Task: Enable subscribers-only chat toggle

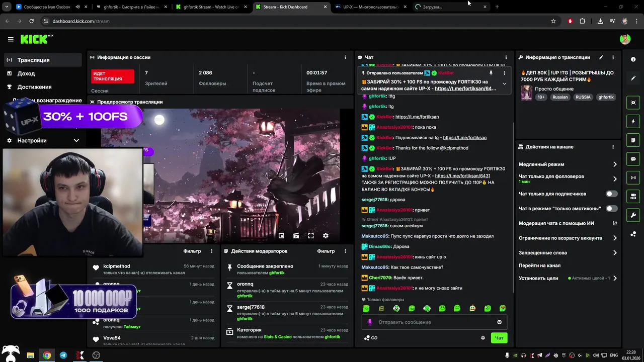Action: click(x=611, y=194)
